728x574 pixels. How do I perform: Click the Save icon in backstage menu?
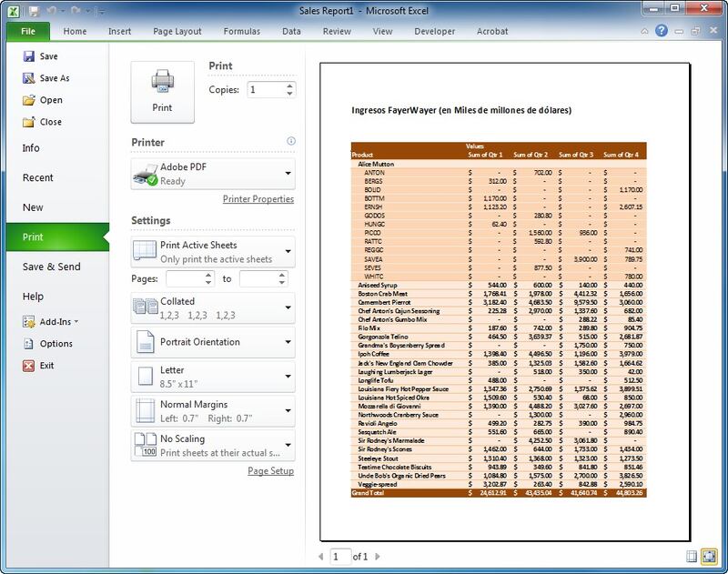[28, 56]
